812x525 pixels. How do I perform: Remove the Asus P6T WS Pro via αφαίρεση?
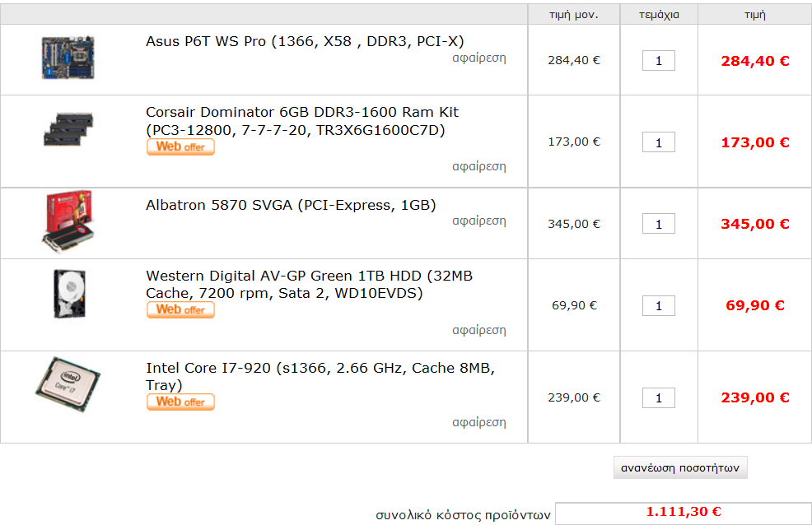479,58
